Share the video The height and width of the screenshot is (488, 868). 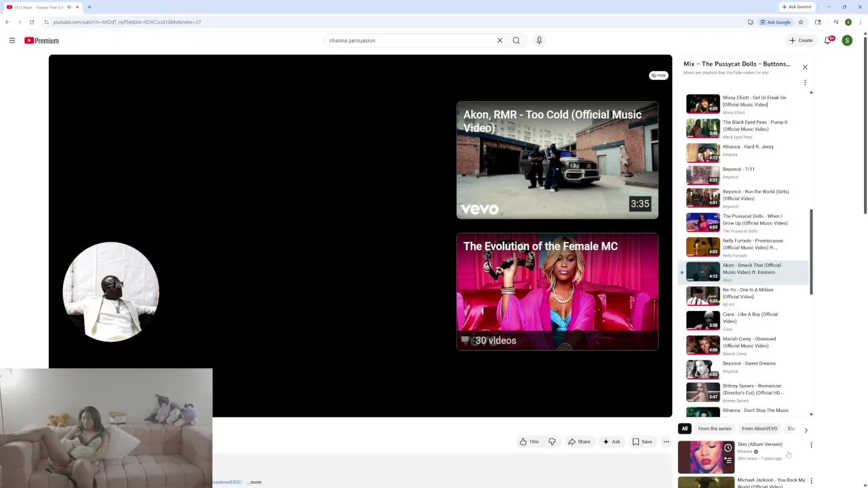579,442
